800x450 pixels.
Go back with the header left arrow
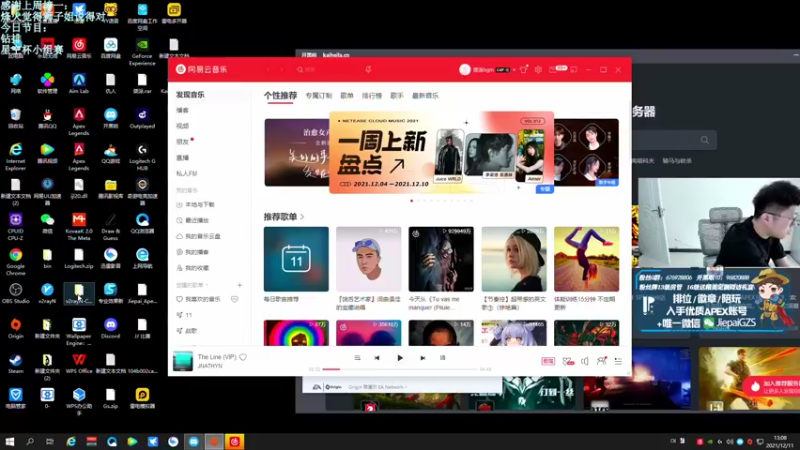tap(268, 69)
